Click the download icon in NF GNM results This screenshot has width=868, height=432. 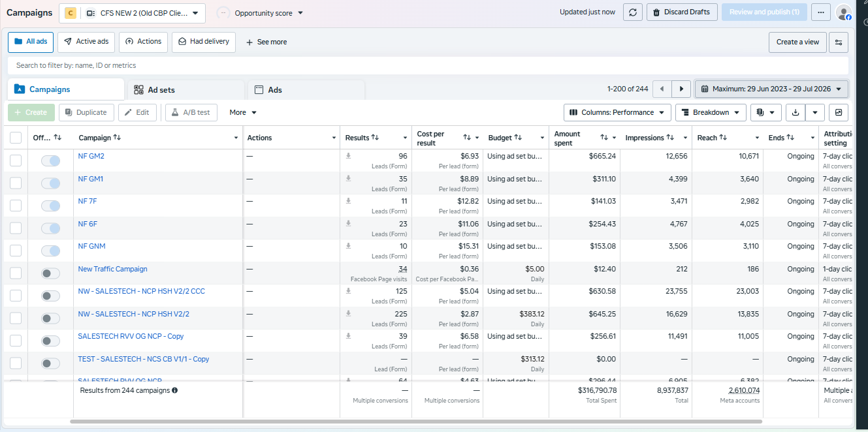coord(348,246)
